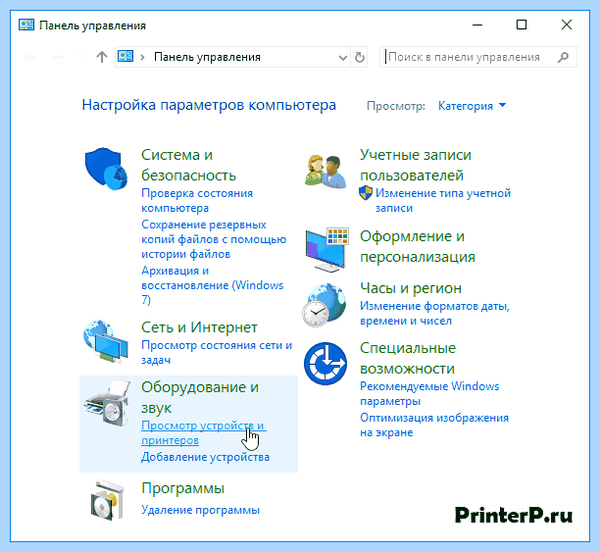The height and width of the screenshot is (552, 600).
Task: Open Учетные записи пользователей category
Action: pyautogui.click(x=415, y=165)
